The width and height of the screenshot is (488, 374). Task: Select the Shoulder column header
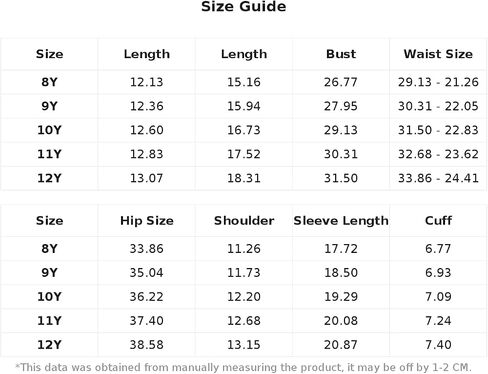pos(244,221)
